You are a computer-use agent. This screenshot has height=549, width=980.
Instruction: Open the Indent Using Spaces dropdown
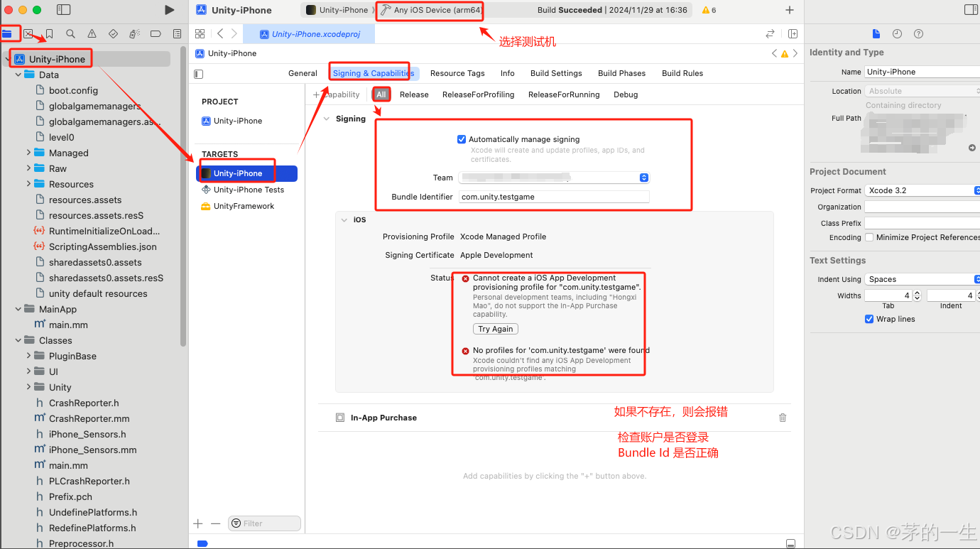[x=922, y=279]
